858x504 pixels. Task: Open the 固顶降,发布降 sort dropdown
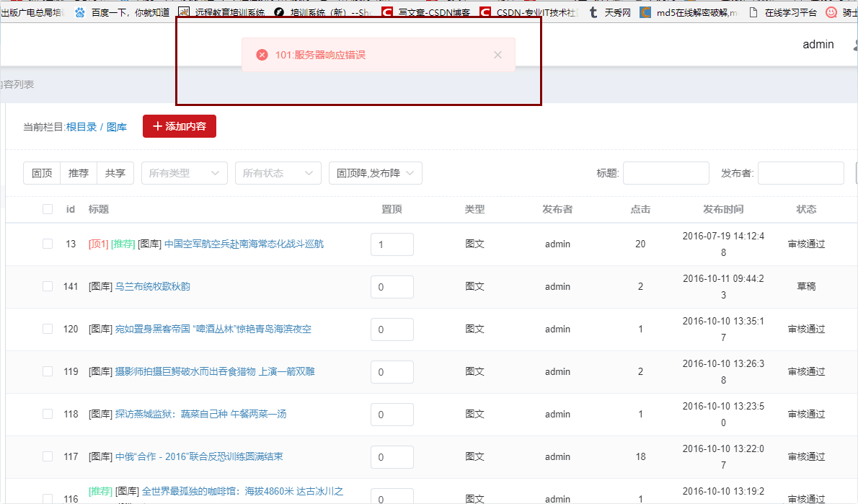(x=376, y=173)
